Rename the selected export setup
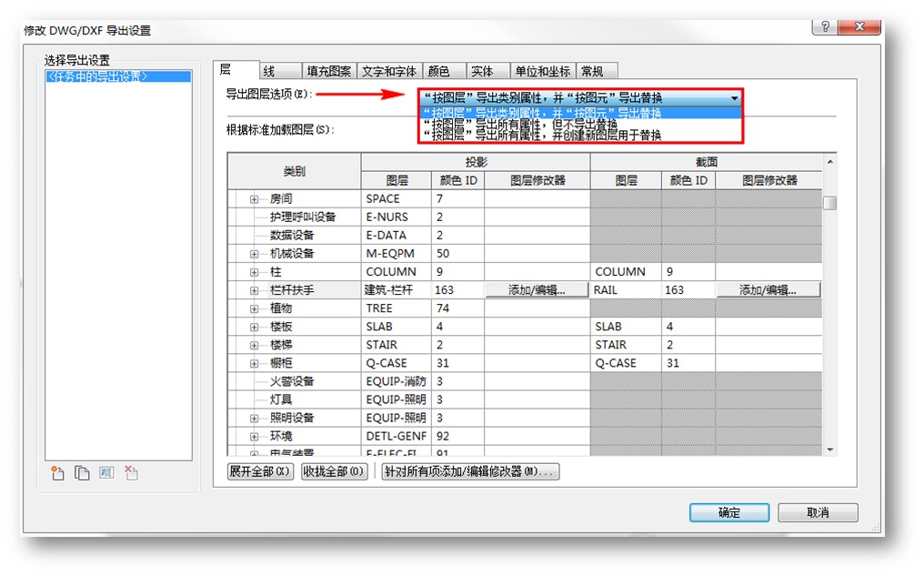The image size is (924, 576). 106,473
